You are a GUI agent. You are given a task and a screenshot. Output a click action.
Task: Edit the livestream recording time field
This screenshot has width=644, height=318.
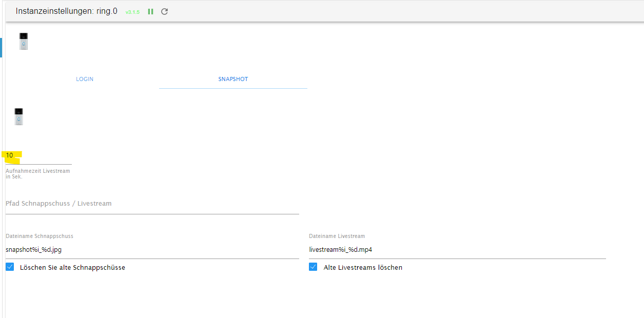[x=38, y=155]
